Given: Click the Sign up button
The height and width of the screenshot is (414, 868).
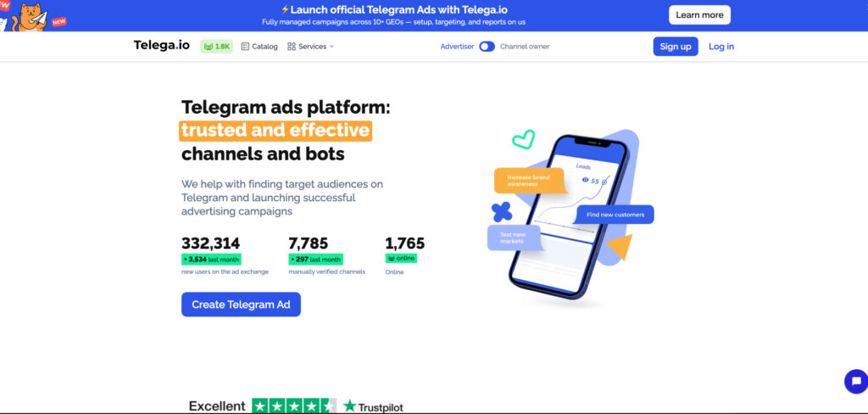Looking at the screenshot, I should (676, 47).
